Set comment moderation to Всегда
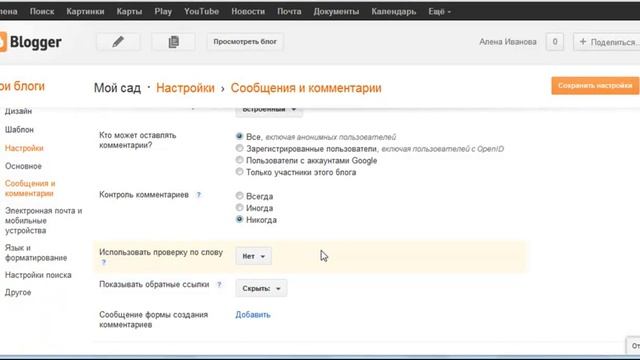 [x=240, y=196]
